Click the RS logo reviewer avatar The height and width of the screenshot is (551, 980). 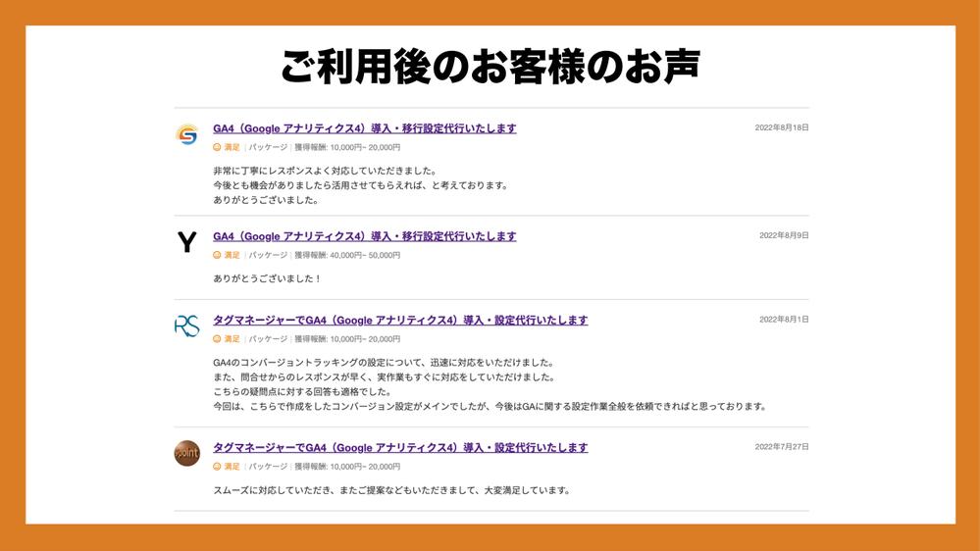[186, 326]
